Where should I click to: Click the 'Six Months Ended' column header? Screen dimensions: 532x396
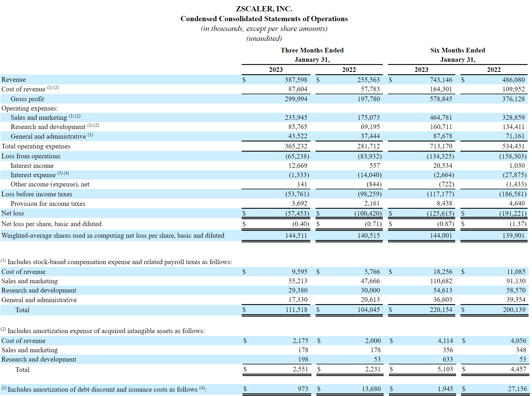(458, 50)
